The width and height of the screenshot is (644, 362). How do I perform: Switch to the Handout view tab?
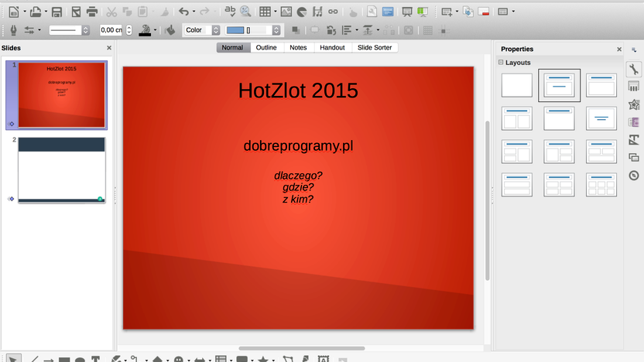coord(332,48)
